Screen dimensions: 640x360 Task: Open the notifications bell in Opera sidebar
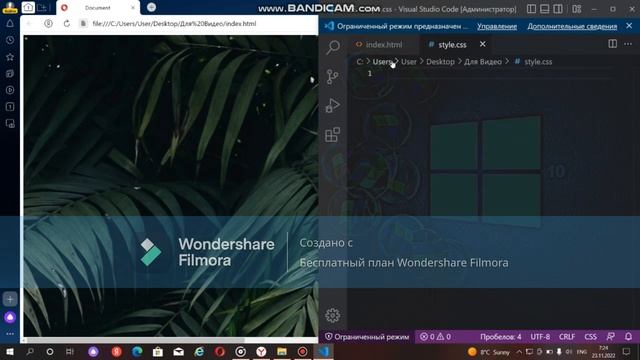click(10, 24)
